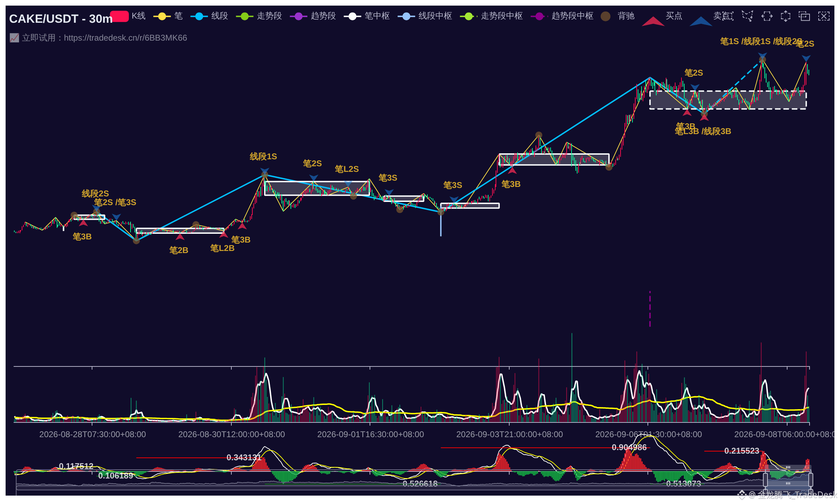This screenshot has height=504, width=840.
Task: Toggle the 线段中枢 legend entry
Action: click(425, 16)
